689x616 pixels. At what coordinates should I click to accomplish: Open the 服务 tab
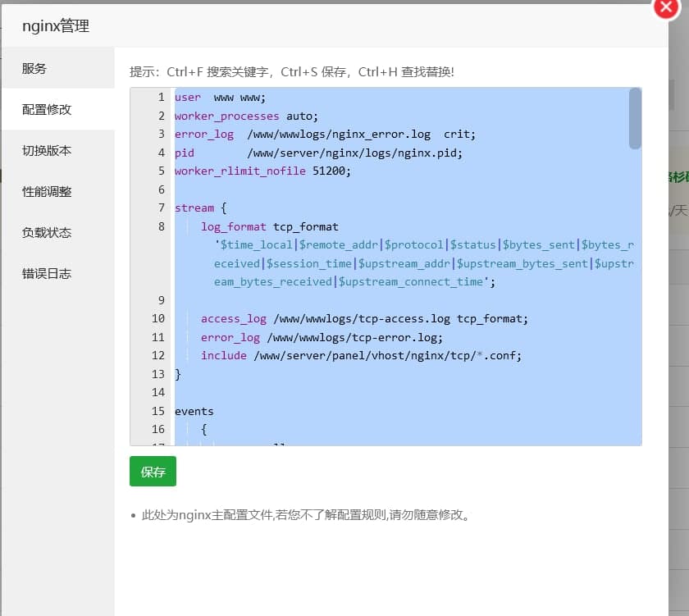(x=58, y=68)
